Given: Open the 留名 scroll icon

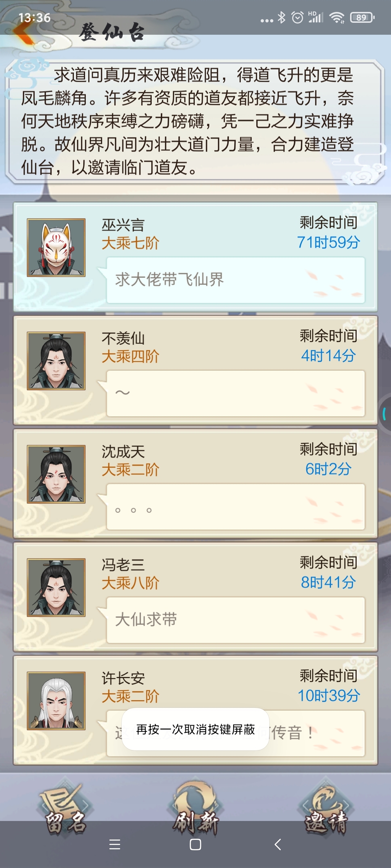Looking at the screenshot, I should coord(66,807).
